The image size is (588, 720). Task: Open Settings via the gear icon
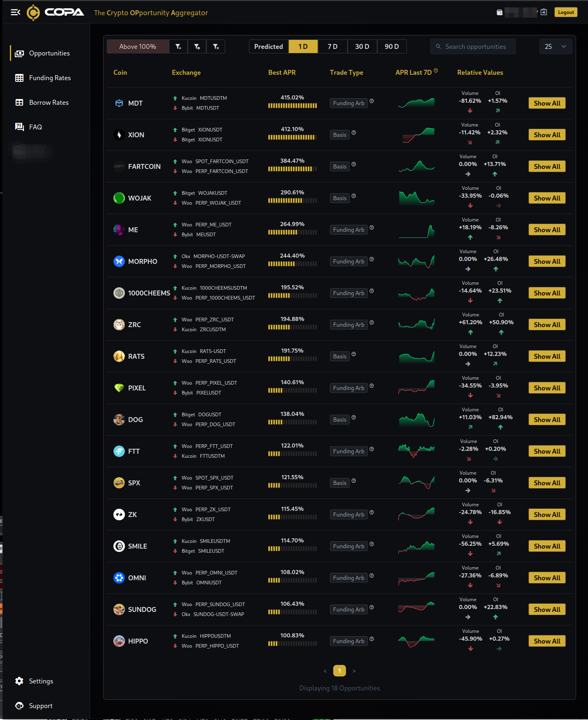(19, 681)
